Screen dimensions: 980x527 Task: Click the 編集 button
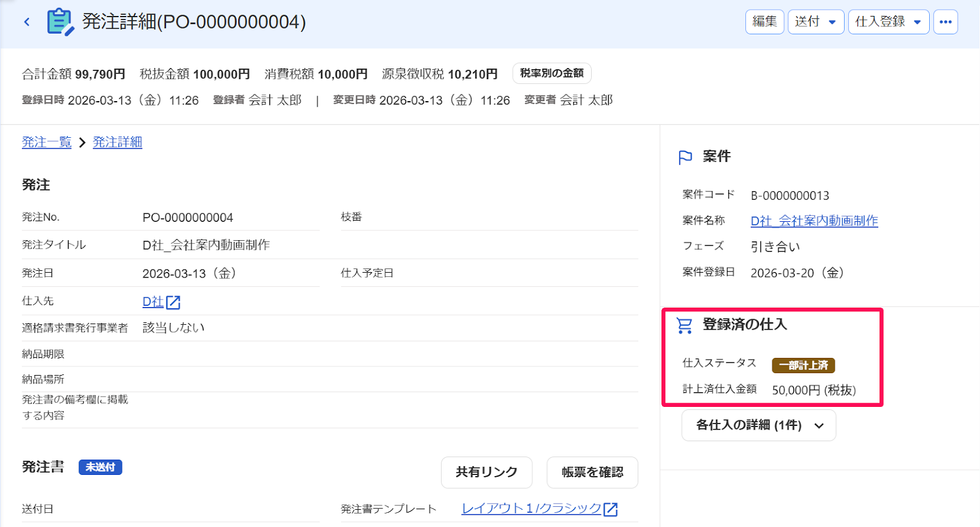click(x=764, y=22)
